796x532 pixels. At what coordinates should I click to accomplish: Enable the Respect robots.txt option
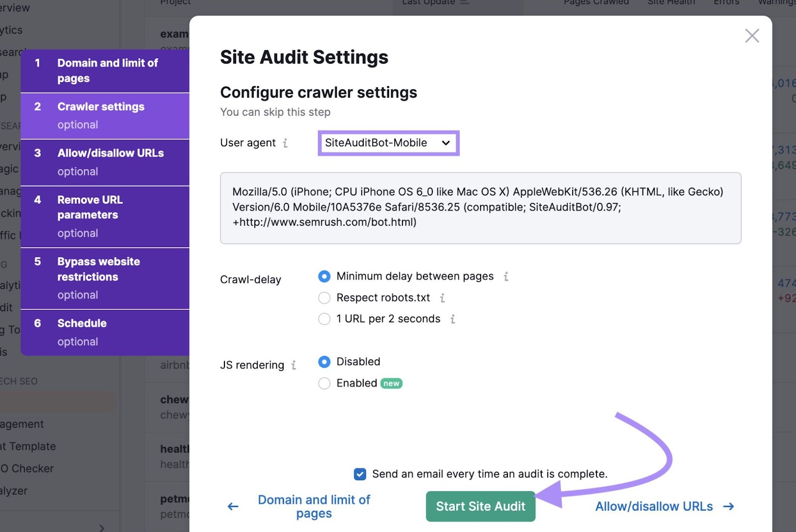tap(324, 298)
